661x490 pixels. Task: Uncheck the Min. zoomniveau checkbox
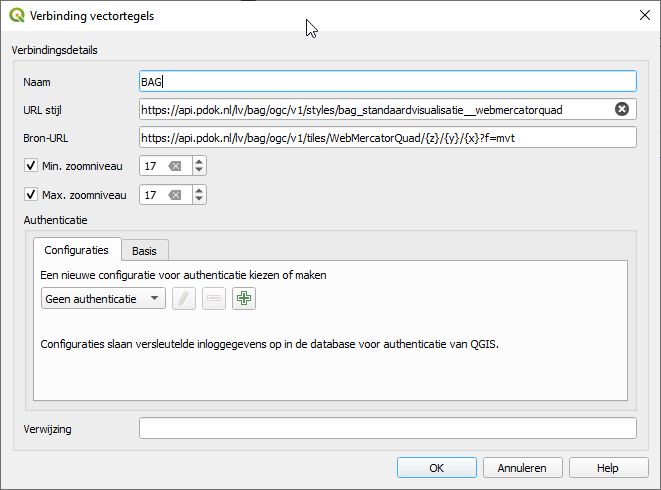click(31, 165)
